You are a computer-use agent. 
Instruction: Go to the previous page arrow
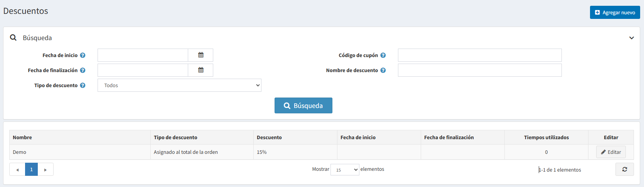(17, 169)
